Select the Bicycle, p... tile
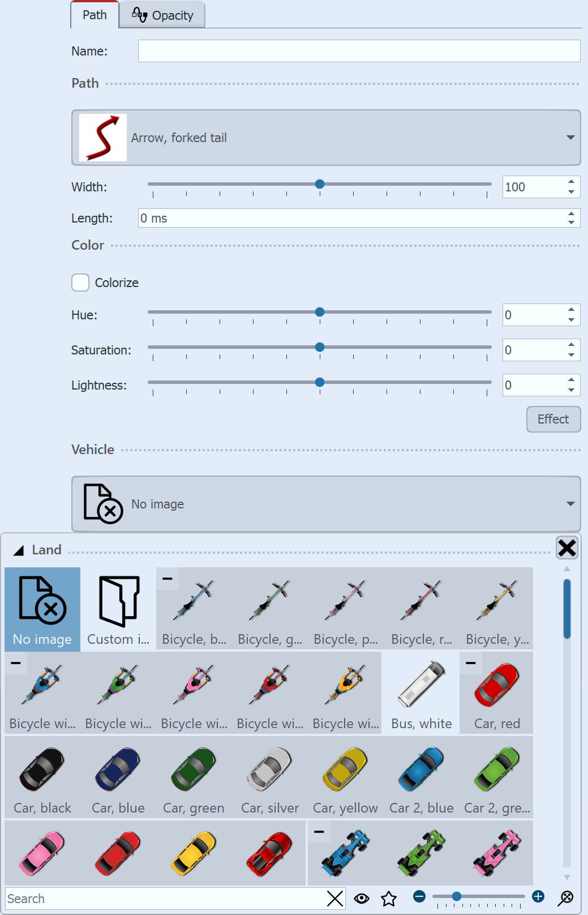Image resolution: width=588 pixels, height=915 pixels. tap(346, 609)
